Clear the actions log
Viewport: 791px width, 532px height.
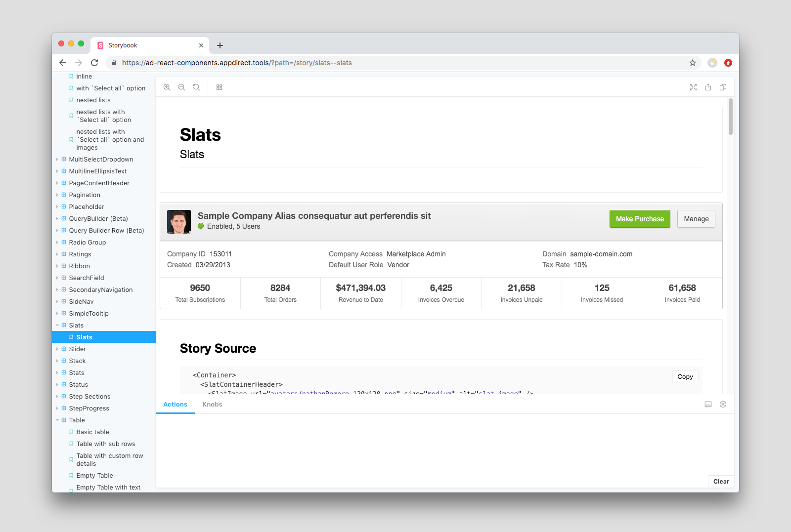pos(721,481)
